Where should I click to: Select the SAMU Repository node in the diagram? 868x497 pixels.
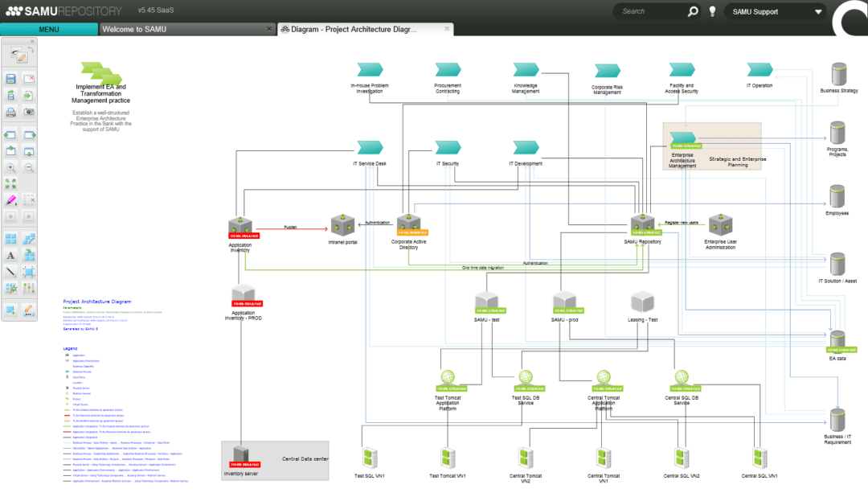point(641,225)
